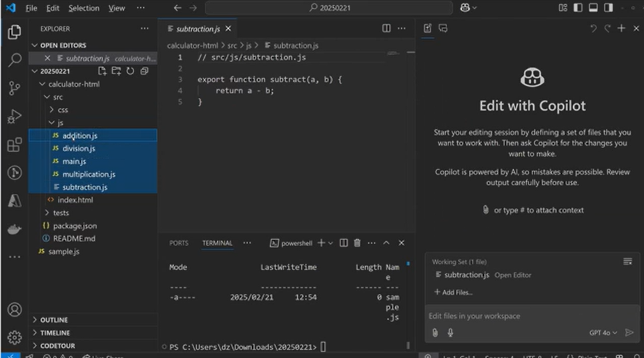Toggle primary side bar visibility
The height and width of the screenshot is (358, 644).
pyautogui.click(x=578, y=8)
